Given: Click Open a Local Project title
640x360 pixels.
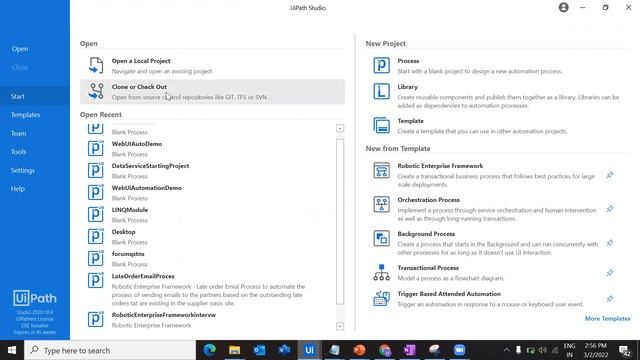Looking at the screenshot, I should 141,61.
